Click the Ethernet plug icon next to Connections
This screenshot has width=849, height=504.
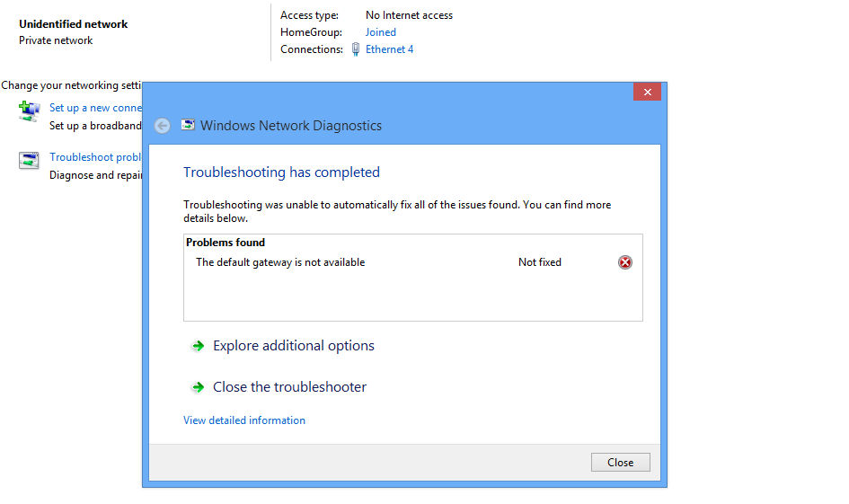click(x=356, y=49)
